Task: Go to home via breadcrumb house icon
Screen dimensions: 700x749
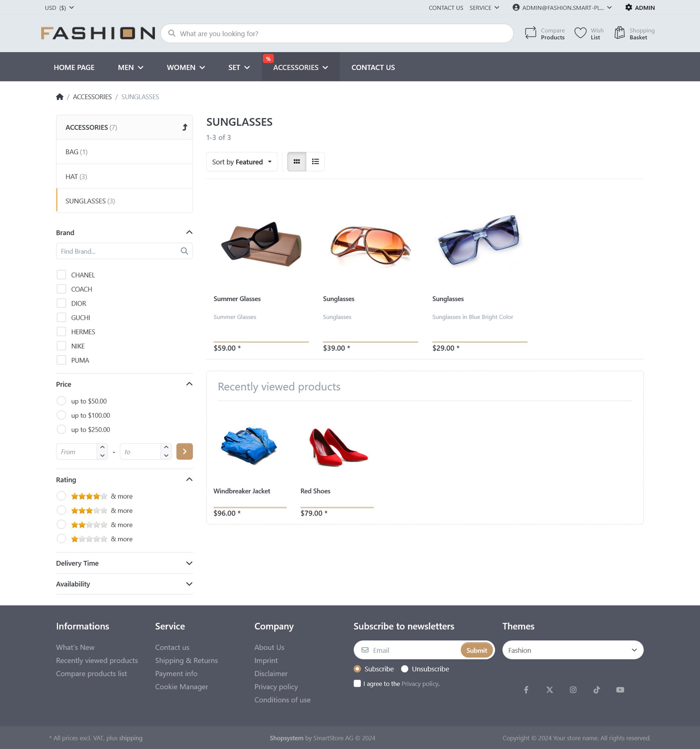Action: [x=60, y=97]
